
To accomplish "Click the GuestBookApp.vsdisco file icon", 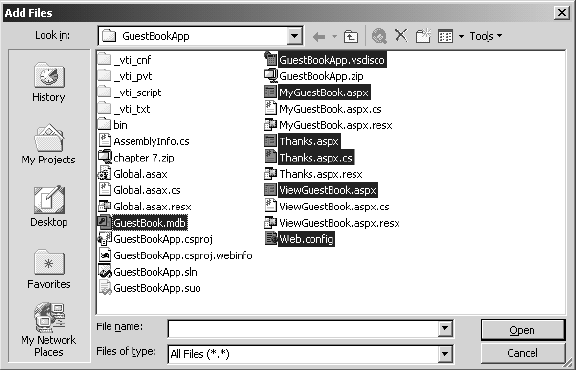I will point(270,60).
